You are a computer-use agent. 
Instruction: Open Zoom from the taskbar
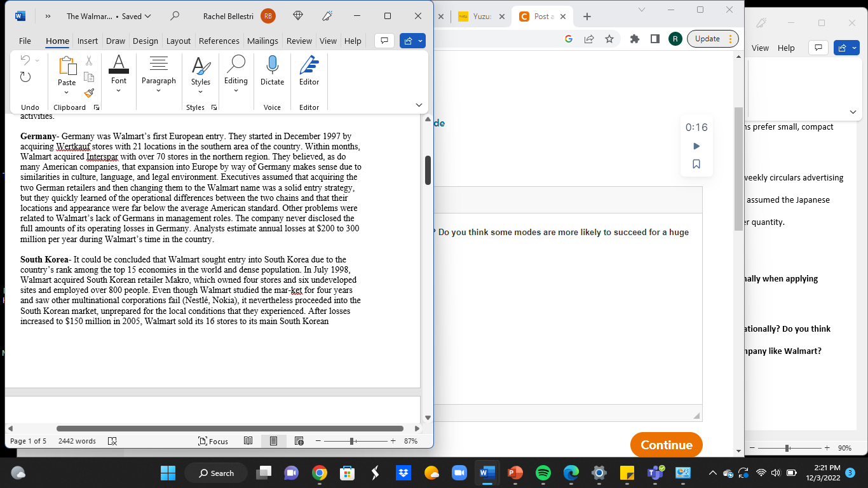click(459, 473)
